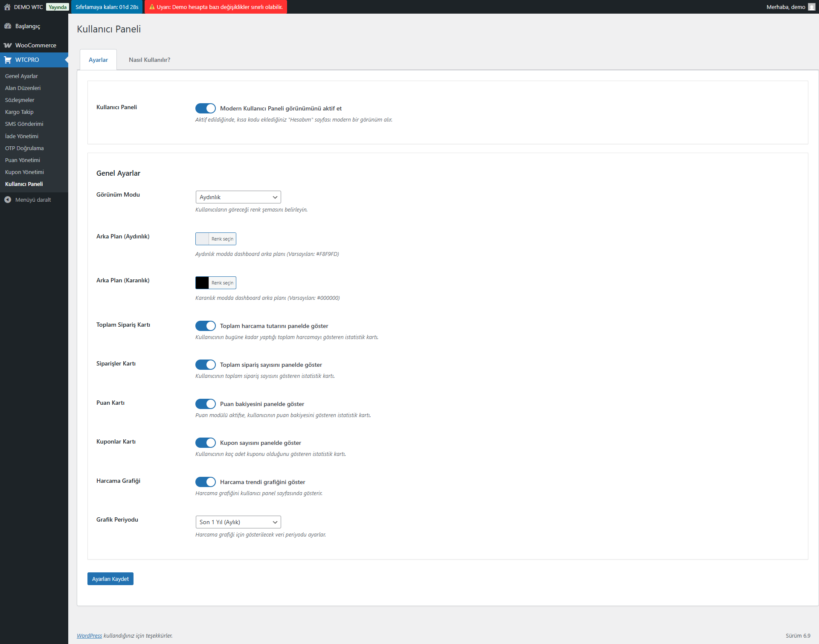
Task: Open the WordPress footer link
Action: tap(89, 635)
